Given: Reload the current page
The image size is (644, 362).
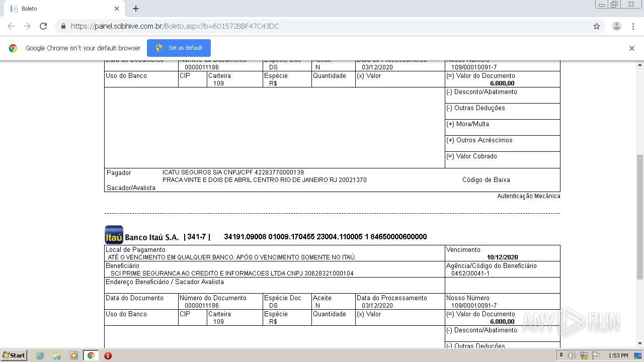Looking at the screenshot, I should click(43, 26).
